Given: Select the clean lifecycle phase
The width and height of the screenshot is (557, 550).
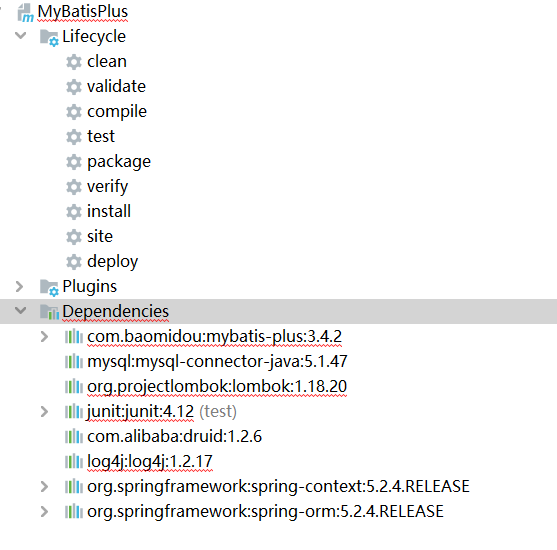Looking at the screenshot, I should [x=107, y=61].
